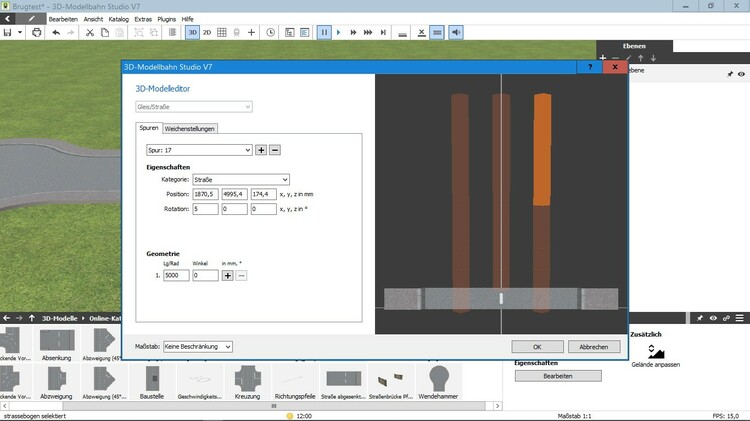Remove Spur with minus button
Viewport: 750px width, 421px height.
[x=275, y=150]
